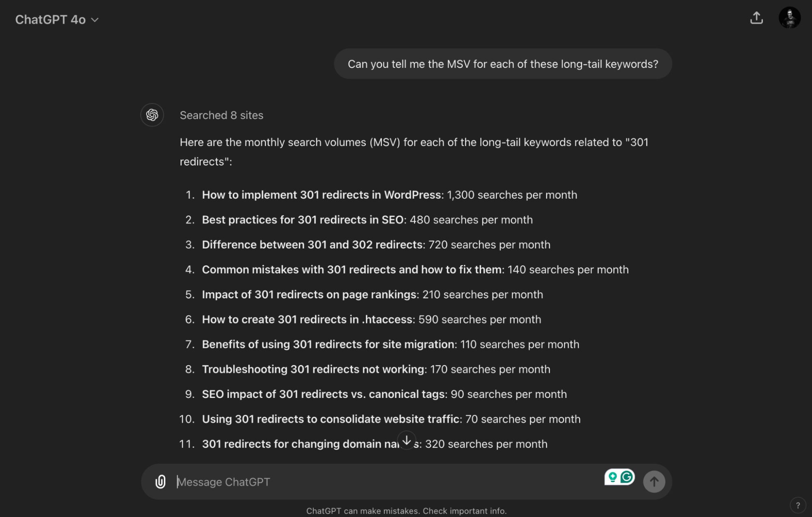The image size is (812, 517).
Task: Click "Impact of 301 redirects on page rankings"
Action: click(x=309, y=295)
